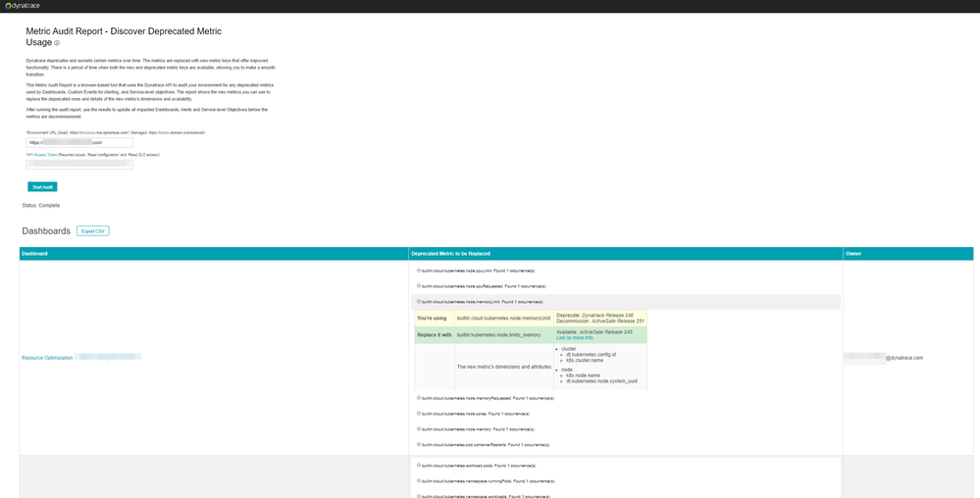Click the API Access Token link
The height and width of the screenshot is (498, 980).
tap(43, 155)
